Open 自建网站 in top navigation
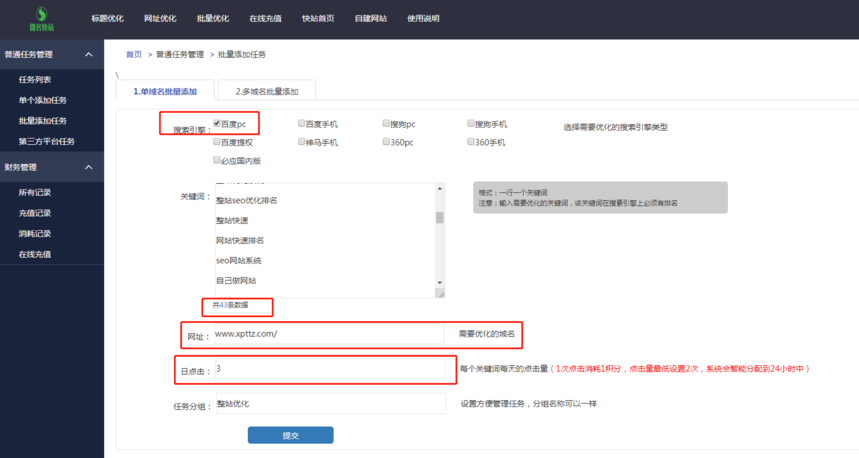The height and width of the screenshot is (458, 859). pos(370,19)
